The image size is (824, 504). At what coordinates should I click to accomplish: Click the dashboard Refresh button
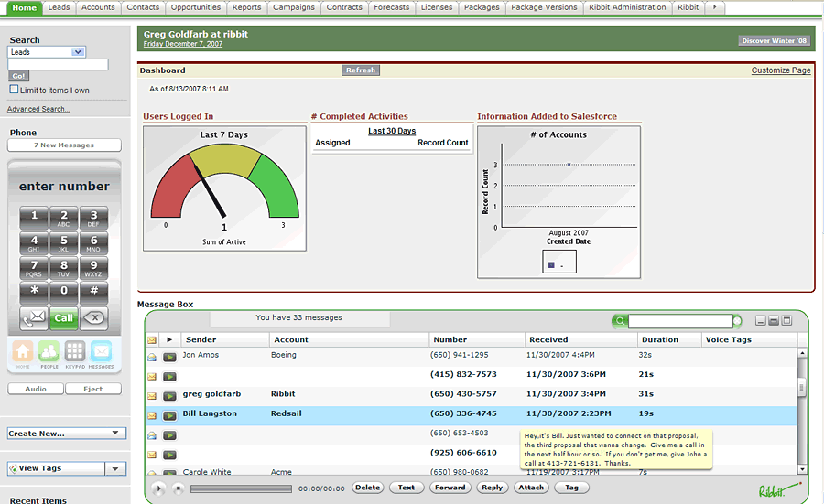click(361, 70)
